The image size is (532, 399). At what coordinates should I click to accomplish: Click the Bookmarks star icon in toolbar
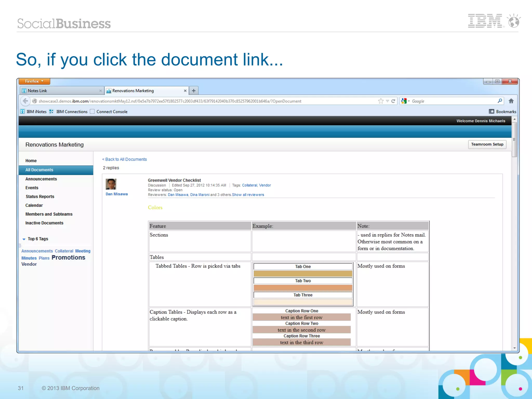point(491,111)
